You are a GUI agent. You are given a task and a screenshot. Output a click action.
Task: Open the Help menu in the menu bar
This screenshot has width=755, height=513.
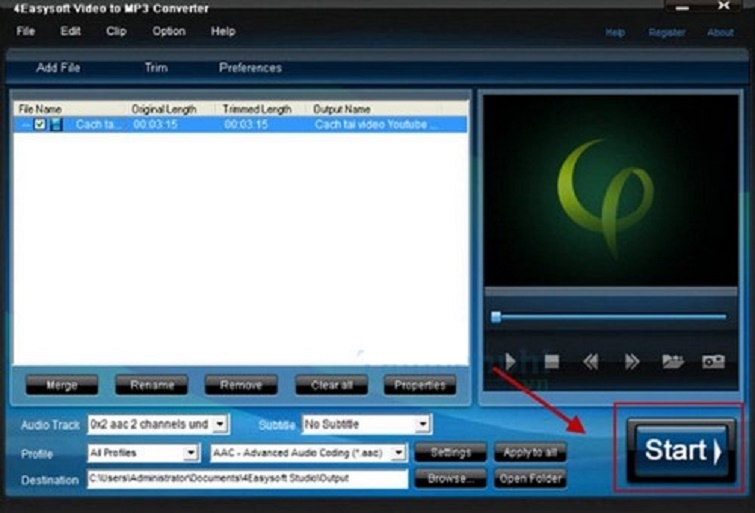(x=223, y=31)
